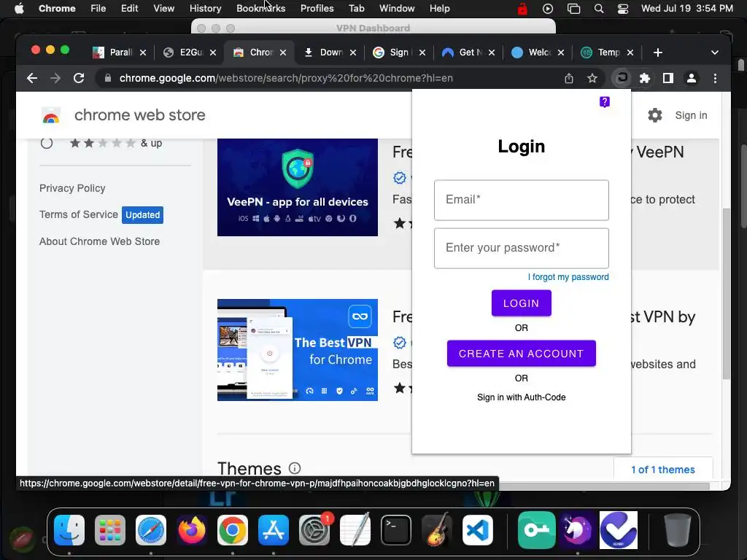This screenshot has width=747, height=560.
Task: Open the Chrome profile avatar icon
Action: [692, 78]
